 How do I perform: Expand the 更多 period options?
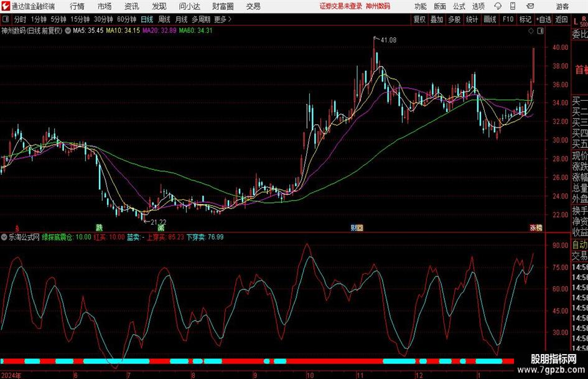[x=223, y=19]
